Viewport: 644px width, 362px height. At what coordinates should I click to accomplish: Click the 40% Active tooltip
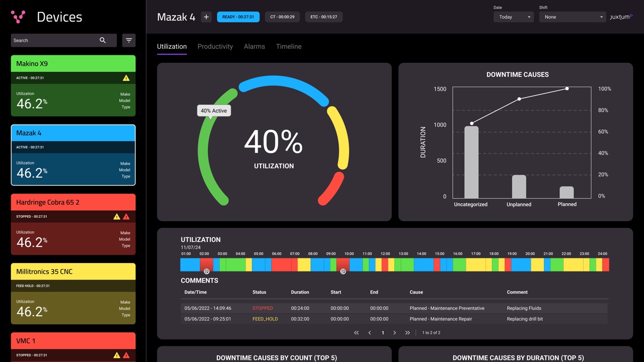tap(214, 111)
